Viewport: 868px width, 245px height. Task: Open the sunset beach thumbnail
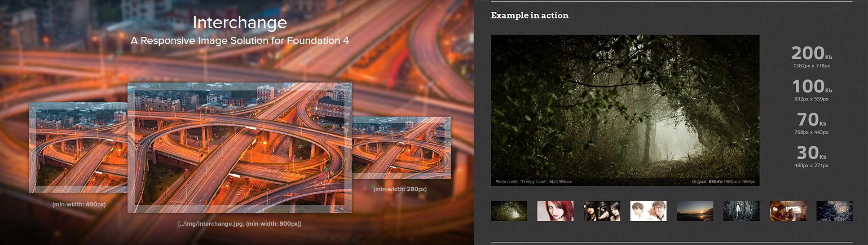click(x=695, y=211)
